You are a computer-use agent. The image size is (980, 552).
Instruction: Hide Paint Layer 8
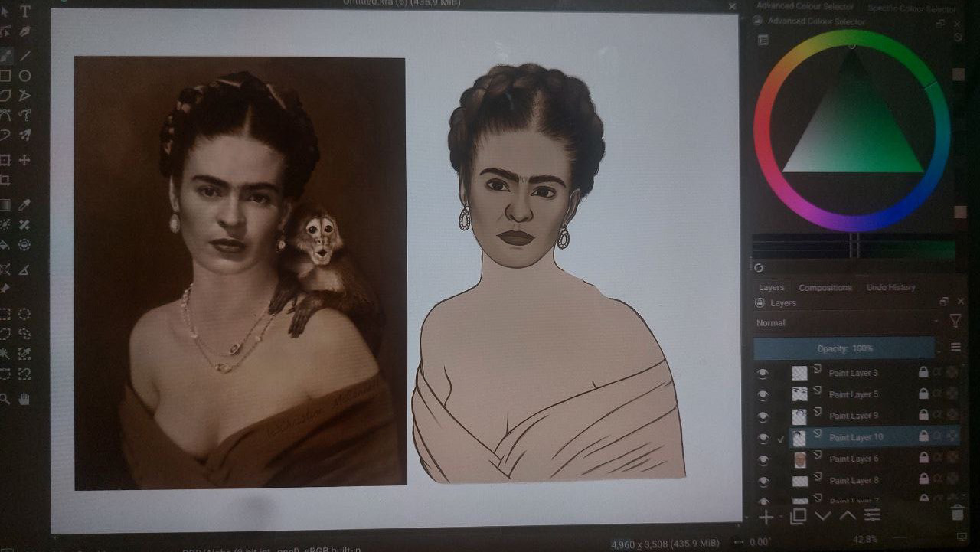(763, 481)
